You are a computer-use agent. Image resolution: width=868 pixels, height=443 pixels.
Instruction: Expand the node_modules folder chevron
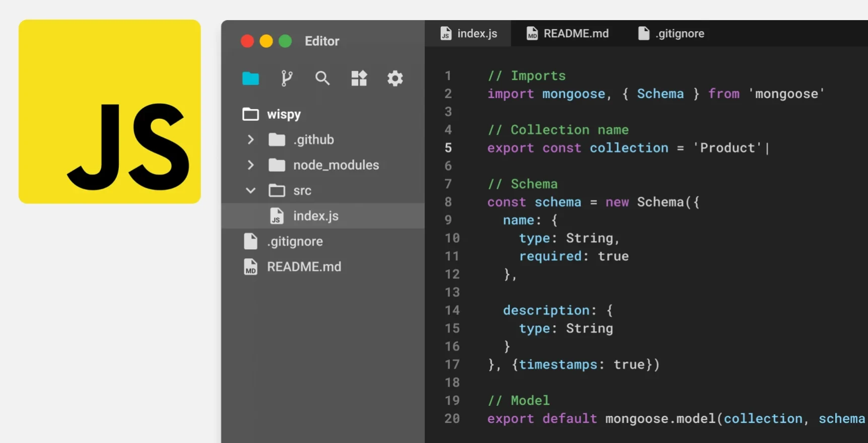pos(250,165)
